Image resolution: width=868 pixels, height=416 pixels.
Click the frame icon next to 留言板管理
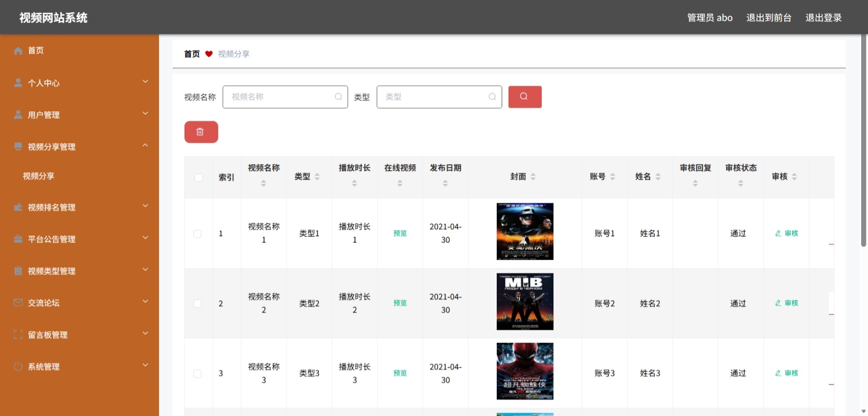[x=18, y=335]
